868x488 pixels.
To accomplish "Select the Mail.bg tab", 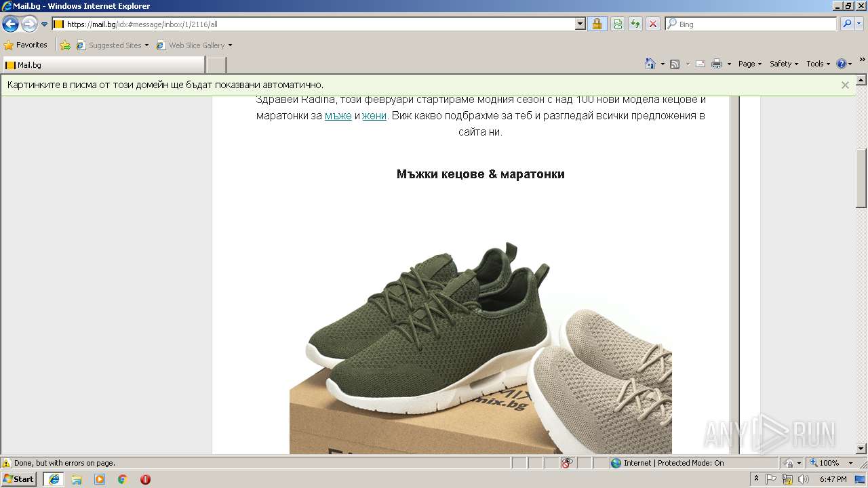I will (102, 65).
